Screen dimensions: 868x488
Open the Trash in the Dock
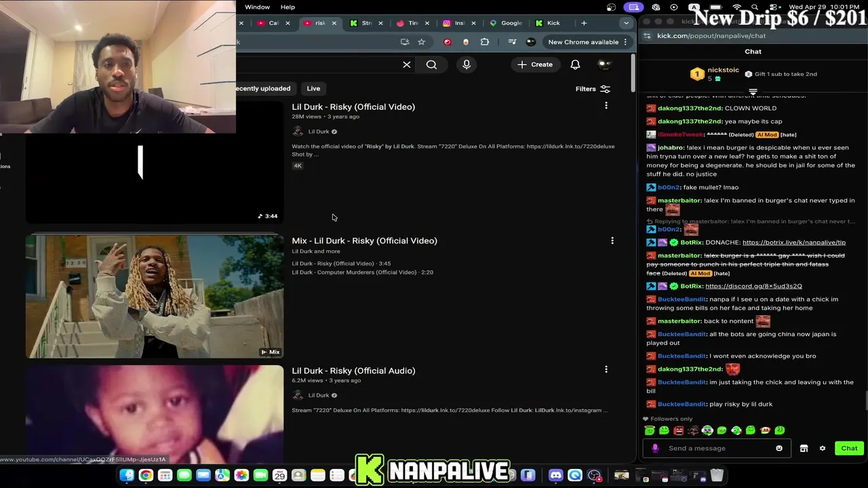717,475
